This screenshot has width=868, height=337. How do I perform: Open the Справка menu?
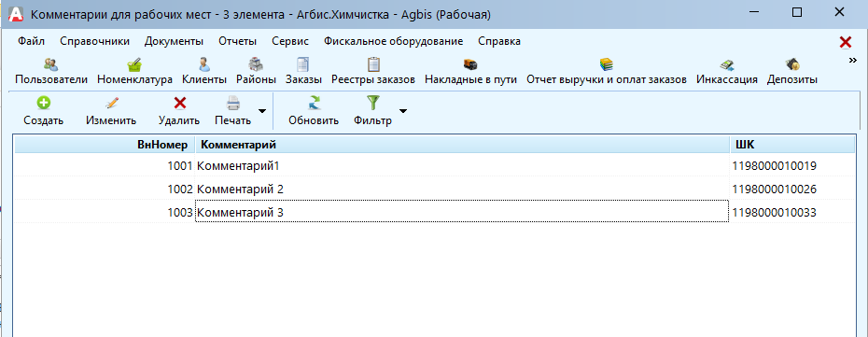[499, 41]
